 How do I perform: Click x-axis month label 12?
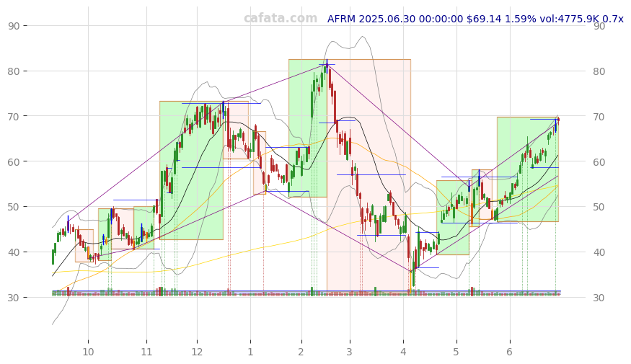197,352
